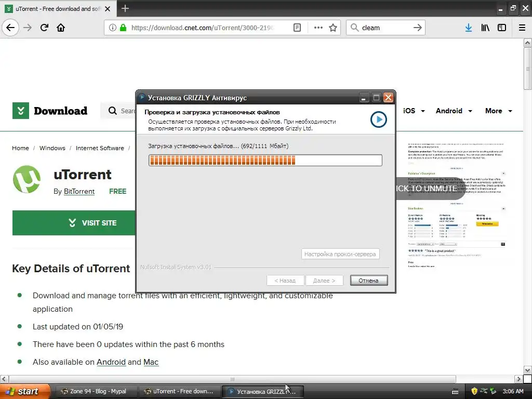532x399 pixels.
Task: Open page actions three-dots menu
Action: (318, 28)
